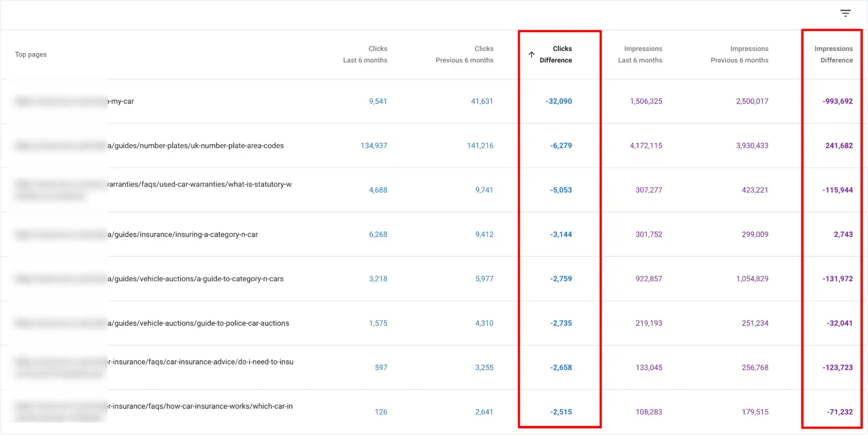Click the 134,937 clicks value
868x435 pixels.
(373, 146)
